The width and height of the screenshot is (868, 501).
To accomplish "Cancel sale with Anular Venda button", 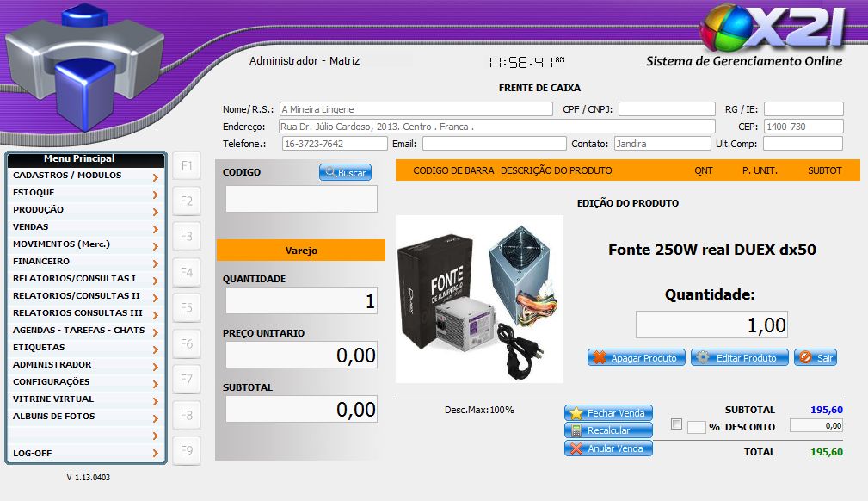I will (x=609, y=448).
